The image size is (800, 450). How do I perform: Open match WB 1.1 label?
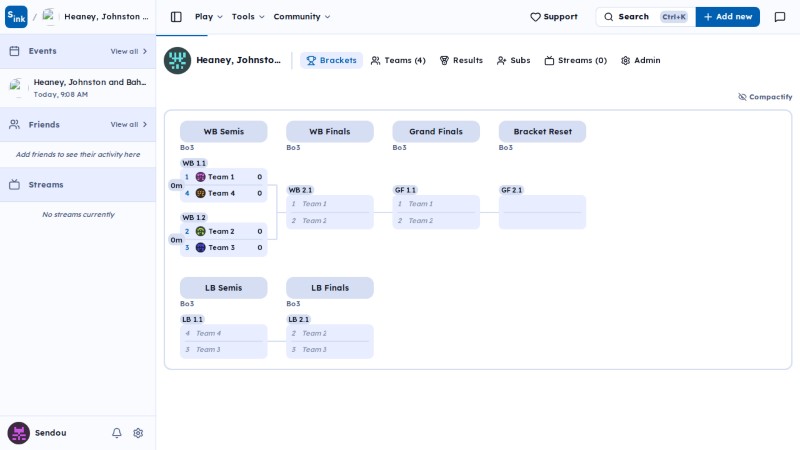tap(194, 163)
